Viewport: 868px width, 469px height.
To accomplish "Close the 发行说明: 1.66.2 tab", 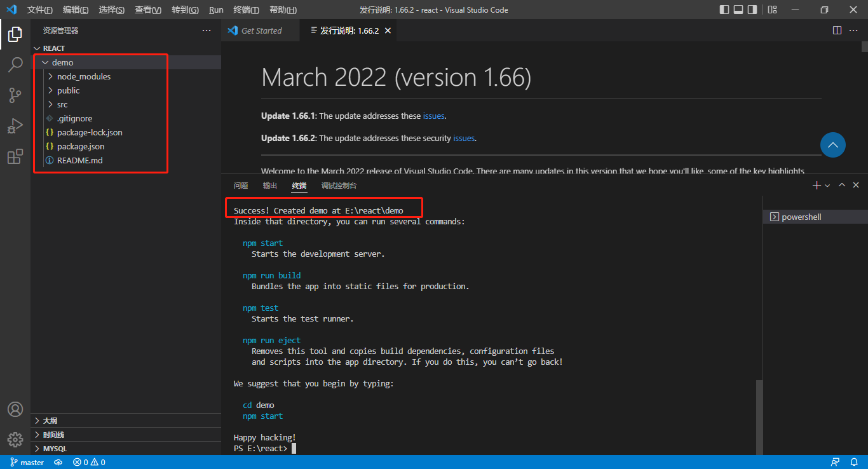I will tap(388, 31).
